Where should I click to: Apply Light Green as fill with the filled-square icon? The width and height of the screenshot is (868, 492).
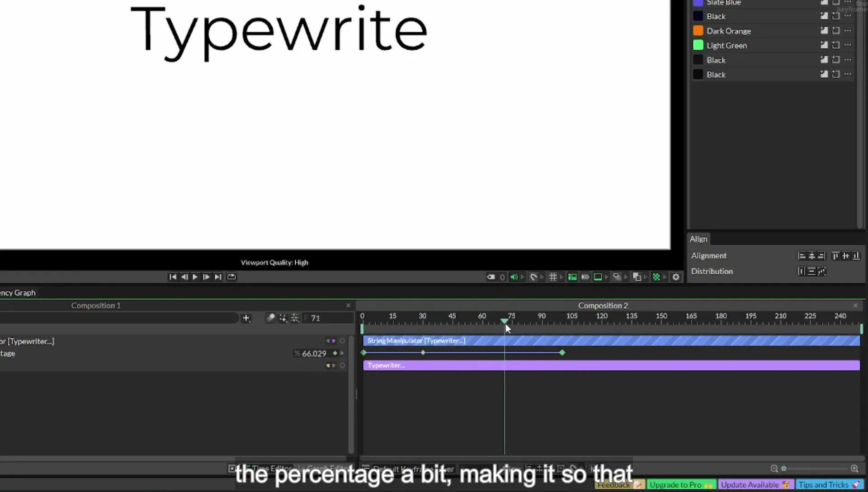click(x=824, y=45)
